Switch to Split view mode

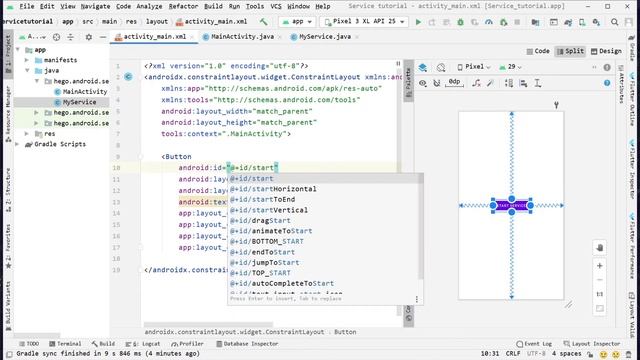pyautogui.click(x=570, y=51)
